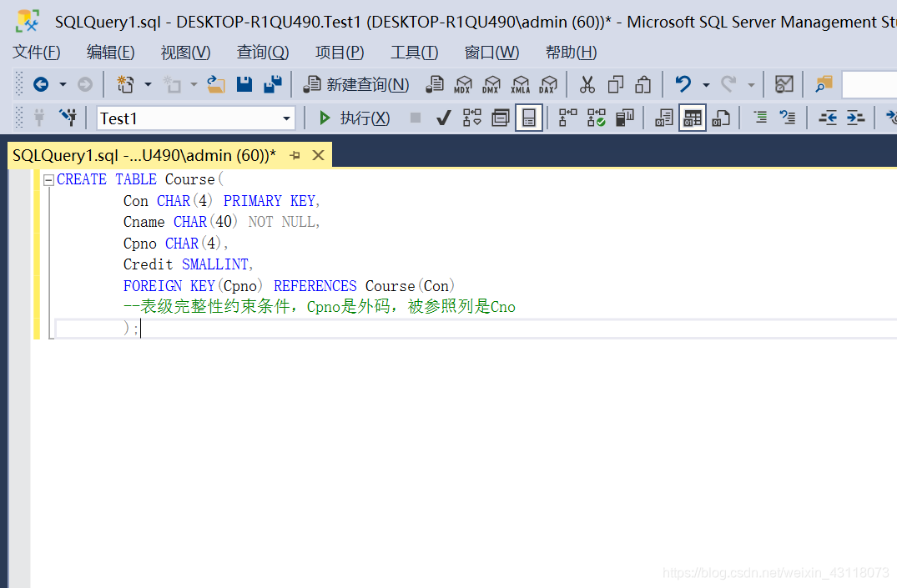The image size is (897, 588).
Task: Expand the New Project dropdown arrow
Action: (148, 84)
